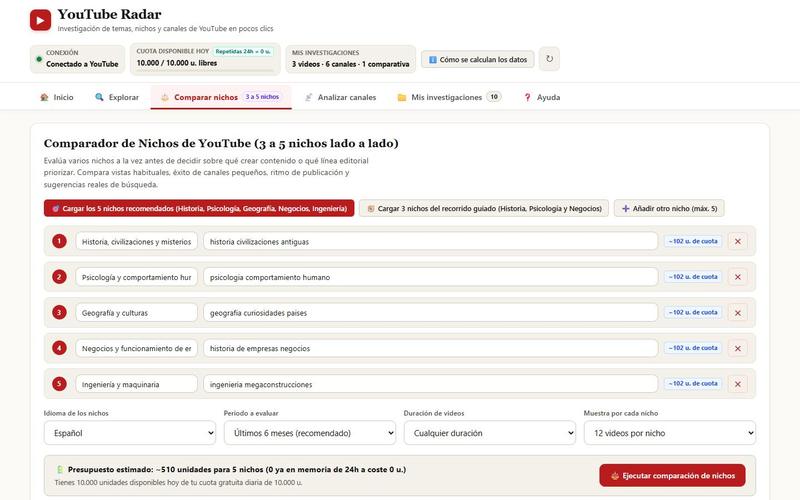This screenshot has height=500, width=800.
Task: Edit query 'geografía curiosidades países'
Action: tap(430, 313)
